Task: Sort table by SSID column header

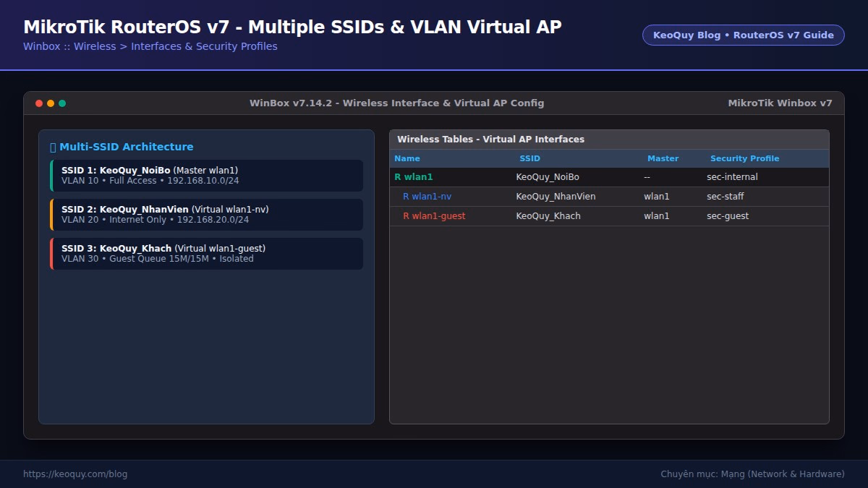Action: pos(529,158)
